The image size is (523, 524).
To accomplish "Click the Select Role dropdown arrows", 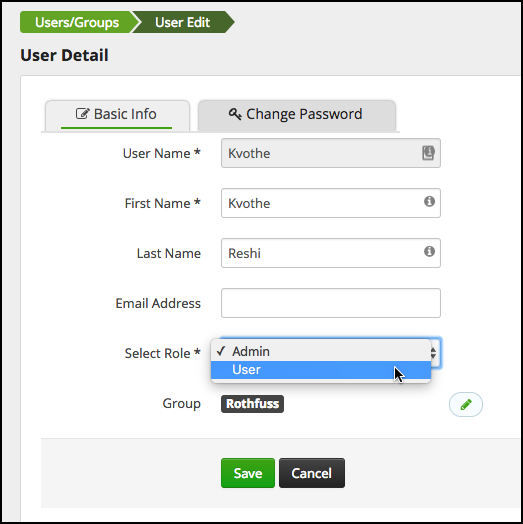I will point(433,353).
